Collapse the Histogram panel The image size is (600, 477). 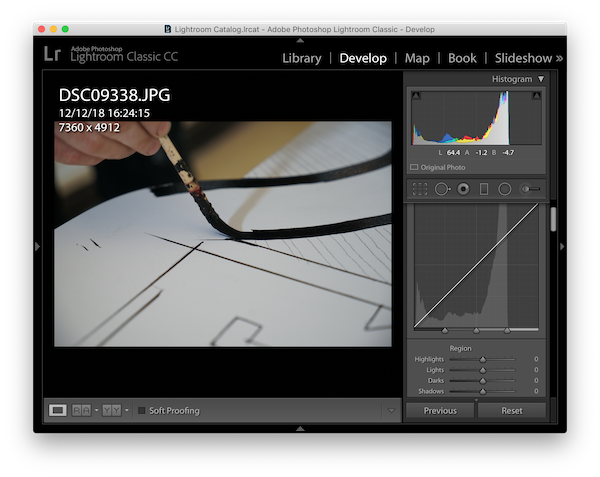point(541,79)
